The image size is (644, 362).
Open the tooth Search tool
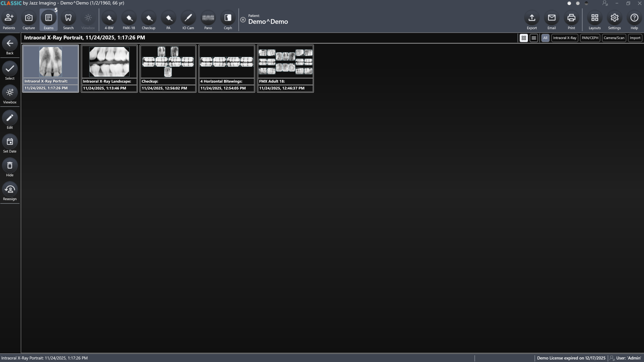click(68, 18)
